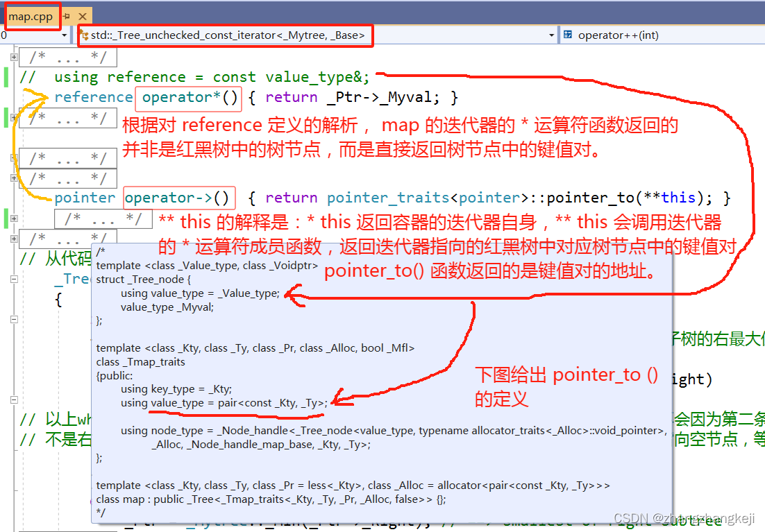Click "struct _Tree_node {" in the tooltip
765x532 pixels.
point(144,280)
